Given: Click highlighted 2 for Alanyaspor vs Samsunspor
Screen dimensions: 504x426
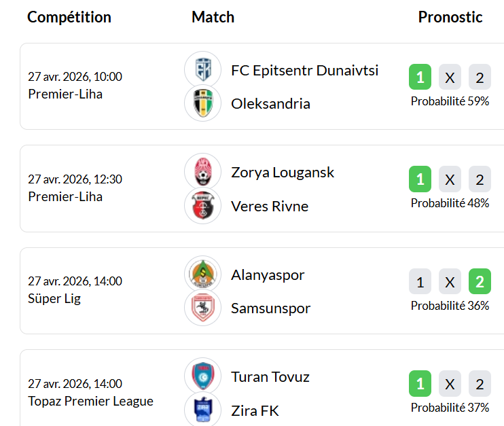Looking at the screenshot, I should click(x=480, y=282).
